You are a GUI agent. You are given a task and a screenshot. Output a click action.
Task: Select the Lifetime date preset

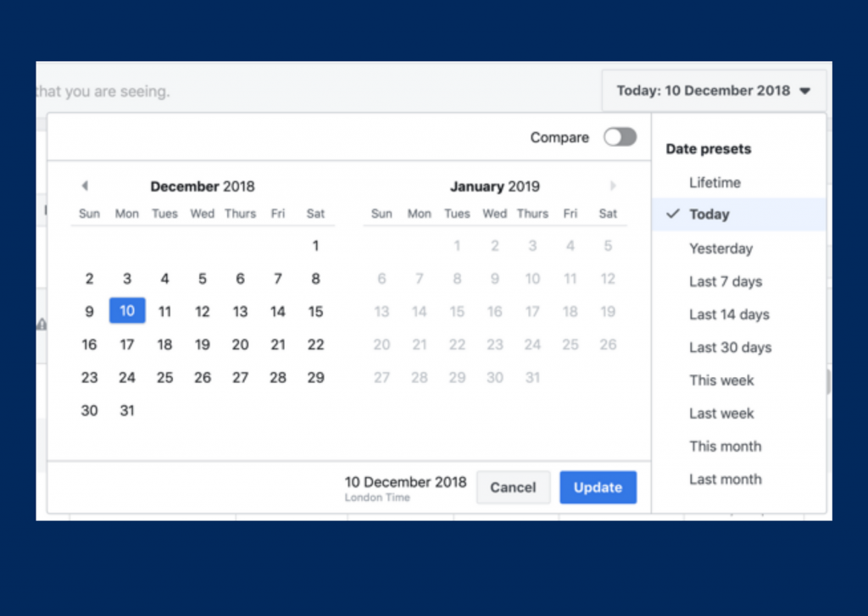point(715,183)
